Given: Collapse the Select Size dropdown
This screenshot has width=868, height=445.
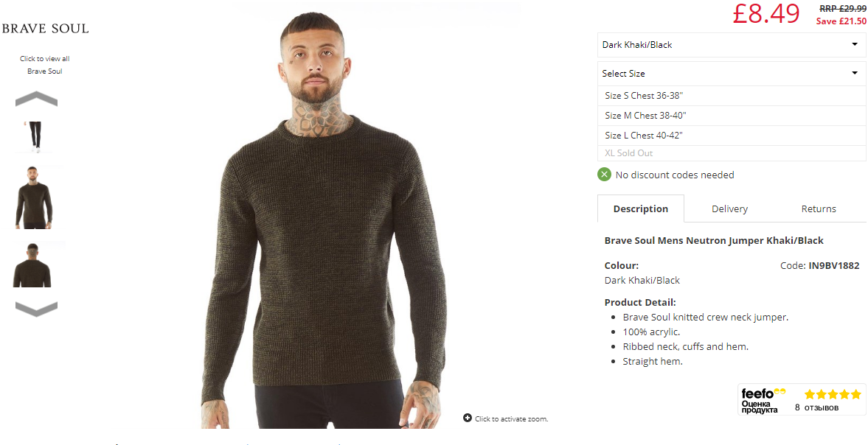Looking at the screenshot, I should pos(732,74).
